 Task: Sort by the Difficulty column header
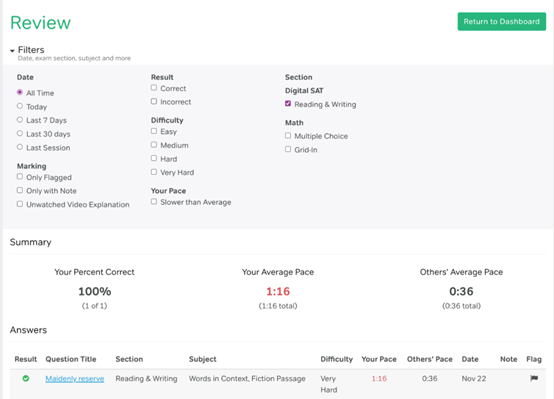tap(336, 359)
